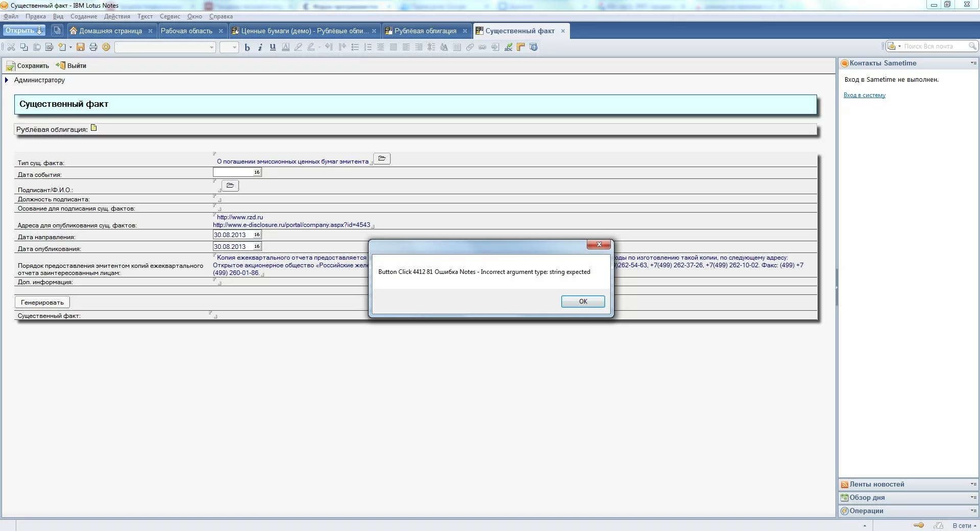980x531 pixels.
Task: Open the font name dropdown
Action: click(211, 47)
